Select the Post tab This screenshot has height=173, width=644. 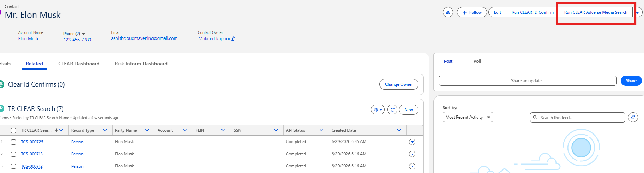[448, 61]
